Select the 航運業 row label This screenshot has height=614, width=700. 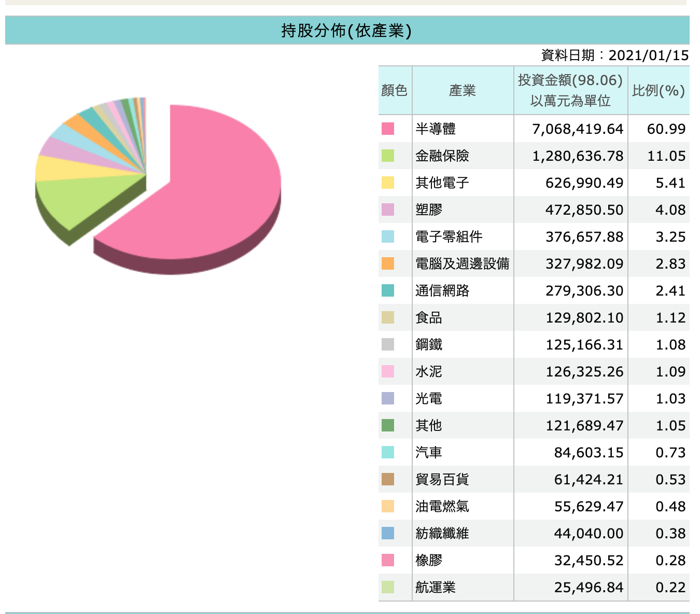tap(436, 588)
